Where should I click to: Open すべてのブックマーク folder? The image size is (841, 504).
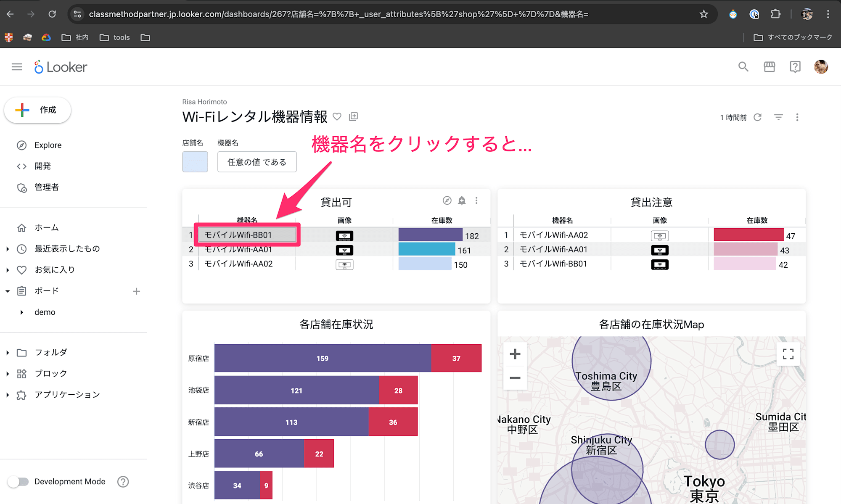793,37
